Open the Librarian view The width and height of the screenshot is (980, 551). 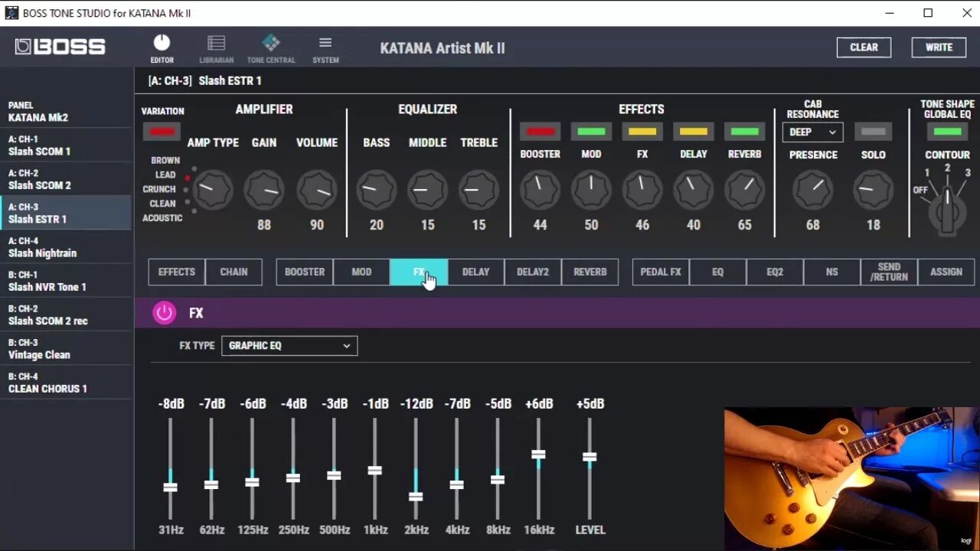(x=216, y=49)
